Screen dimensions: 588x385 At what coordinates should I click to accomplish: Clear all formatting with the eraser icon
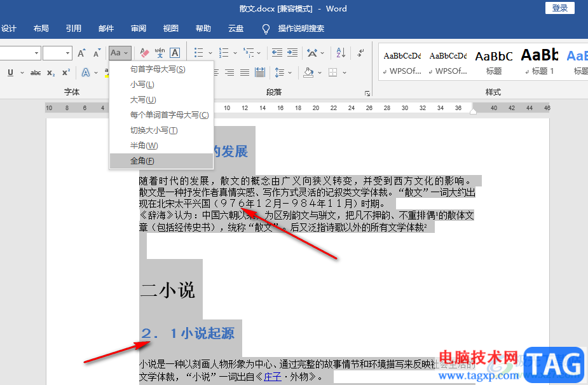[144, 53]
